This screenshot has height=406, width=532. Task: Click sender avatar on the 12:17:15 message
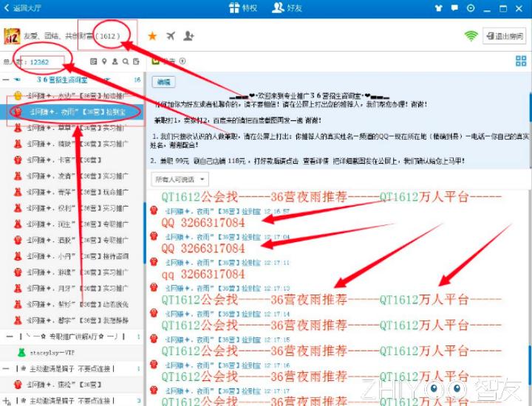pyautogui.click(x=154, y=339)
